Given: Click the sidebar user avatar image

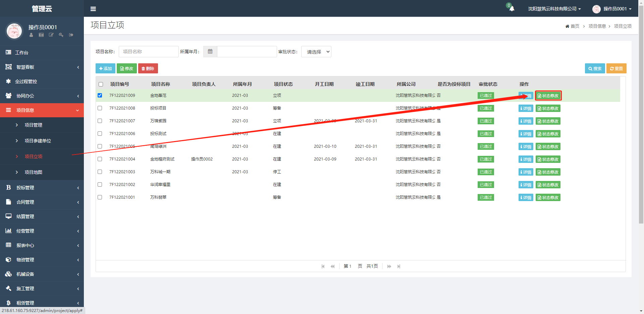Looking at the screenshot, I should pyautogui.click(x=14, y=31).
